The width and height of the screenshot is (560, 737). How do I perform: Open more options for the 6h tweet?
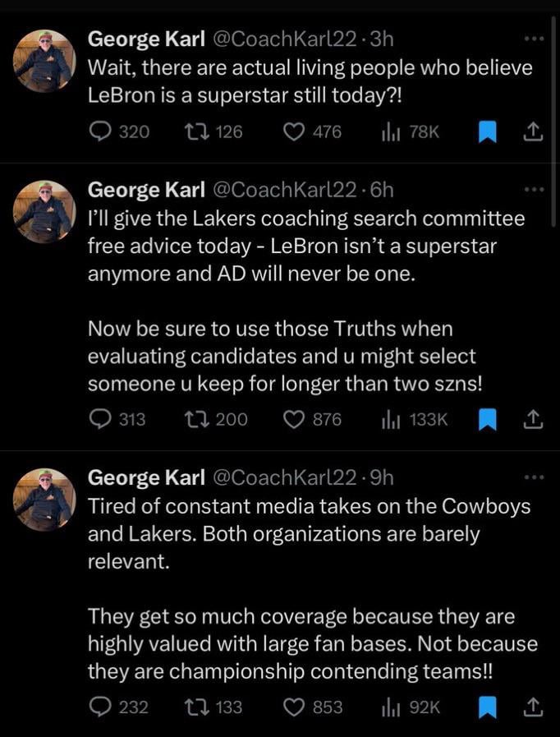point(533,190)
